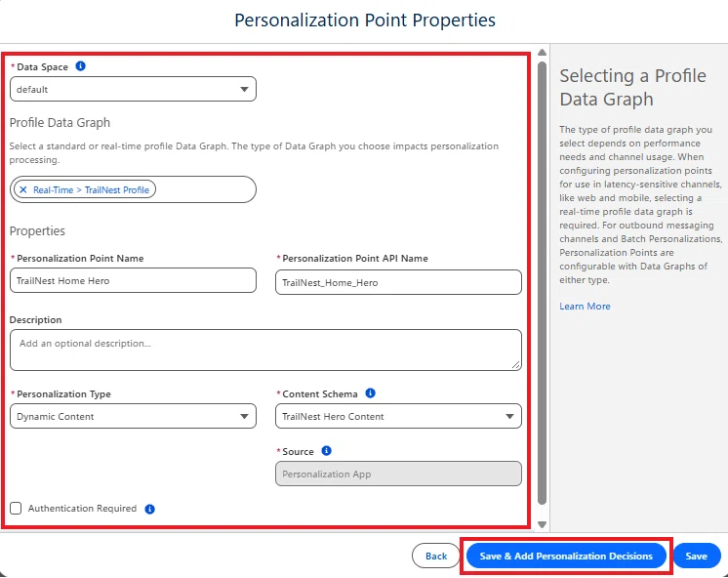Image resolution: width=728 pixels, height=578 pixels.
Task: Click Save & Add Personalization Decisions
Action: pyautogui.click(x=566, y=556)
